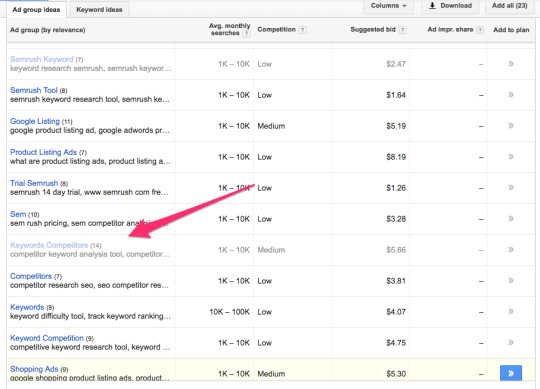Click $8.19 suggested bid value
The image size is (540, 389).
(396, 157)
